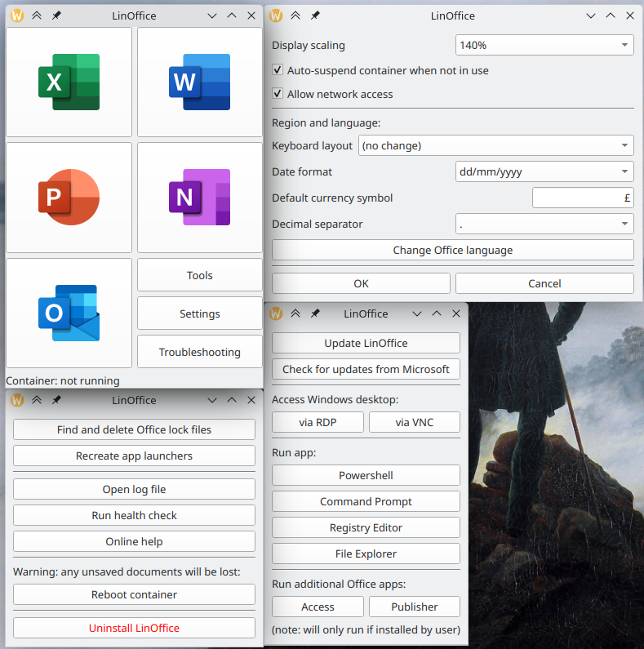644x649 pixels.
Task: Click LinOffice logo in main launcher title bar
Action: point(17,16)
